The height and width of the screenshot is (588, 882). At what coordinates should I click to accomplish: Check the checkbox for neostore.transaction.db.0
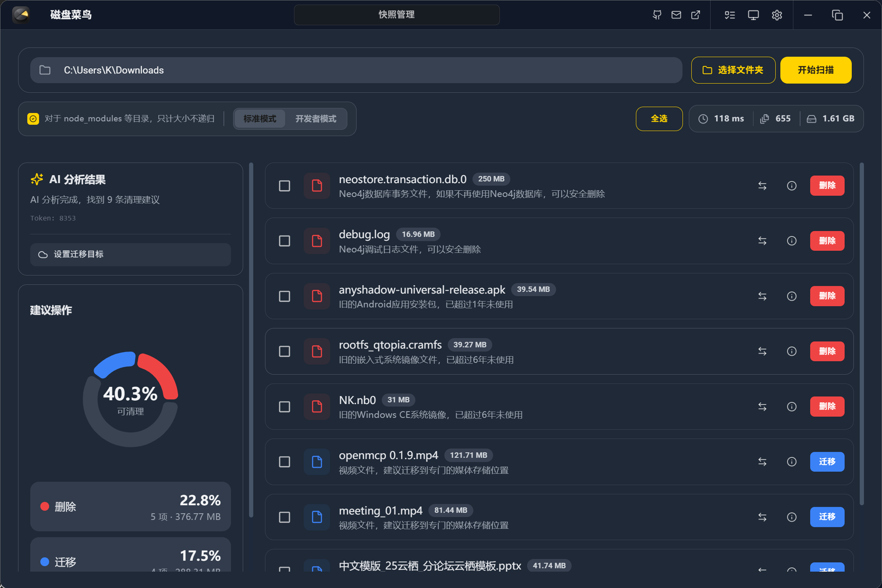tap(284, 186)
